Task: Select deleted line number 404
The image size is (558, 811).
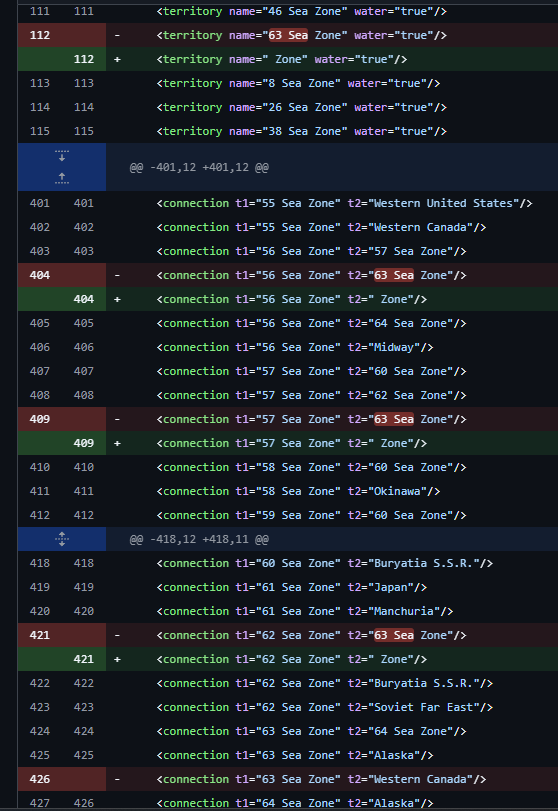Action: pyautogui.click(x=40, y=275)
